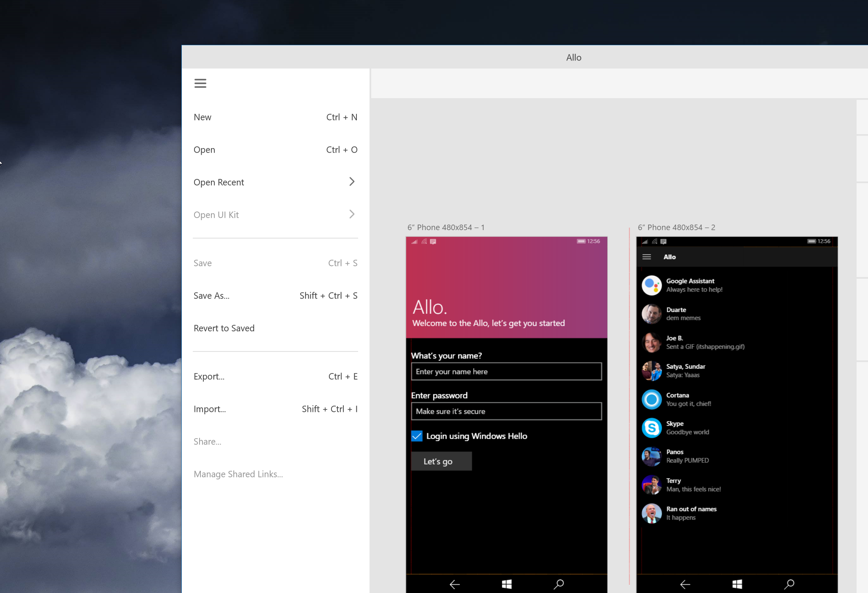Expand the Open Recent submenu
This screenshot has width=868, height=593.
point(351,181)
